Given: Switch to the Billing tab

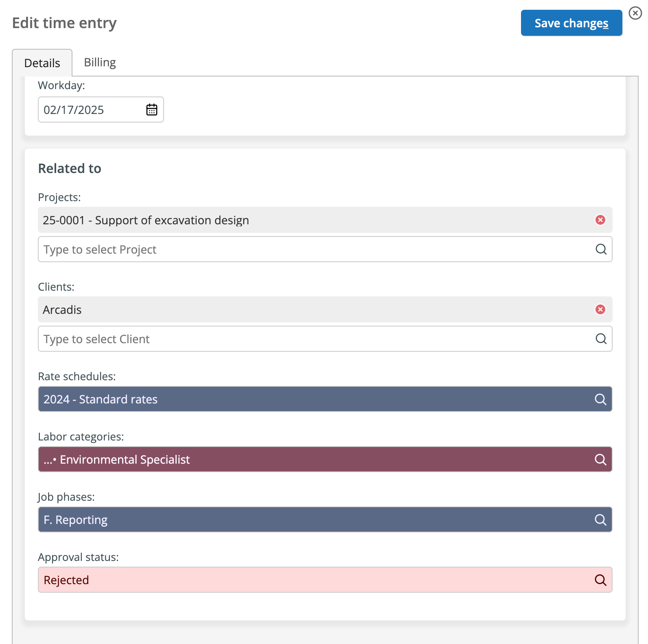Looking at the screenshot, I should pyautogui.click(x=100, y=62).
